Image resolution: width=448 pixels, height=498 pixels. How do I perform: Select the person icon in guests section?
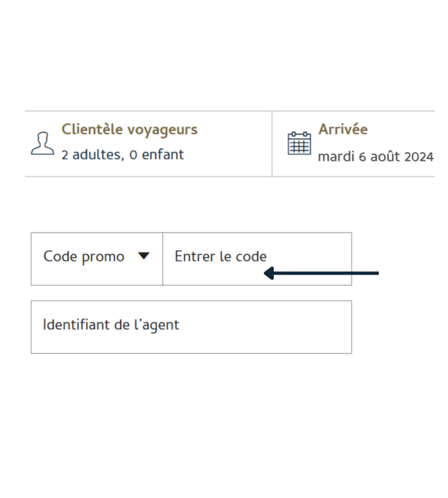tap(44, 142)
